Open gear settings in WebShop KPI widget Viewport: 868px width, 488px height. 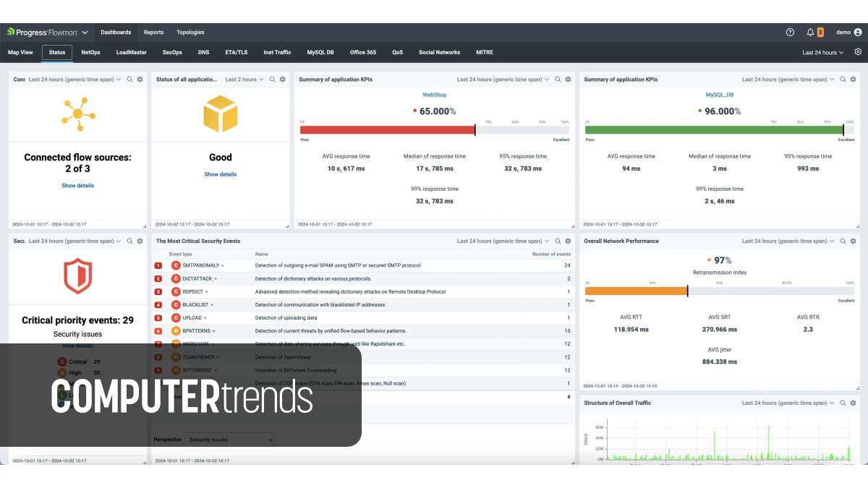point(569,80)
